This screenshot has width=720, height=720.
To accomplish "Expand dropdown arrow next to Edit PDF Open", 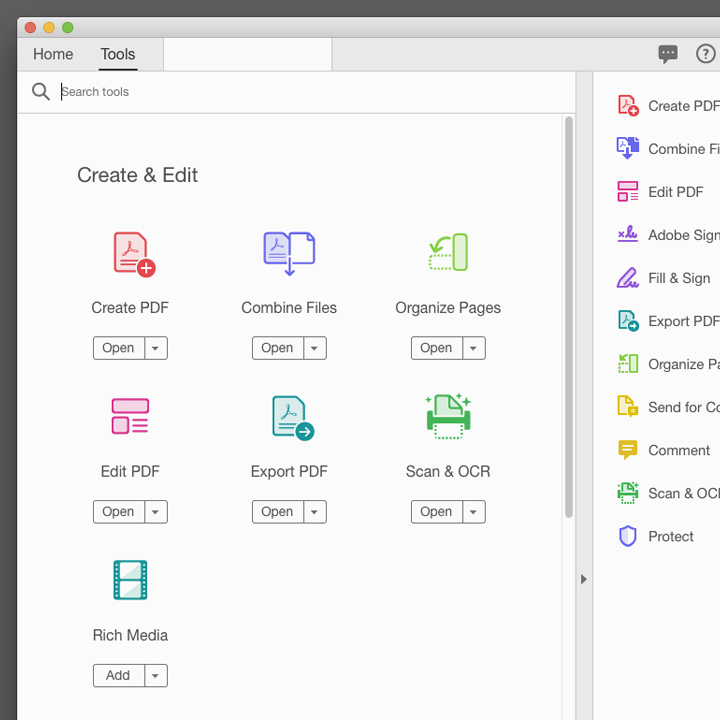I will pos(156,512).
